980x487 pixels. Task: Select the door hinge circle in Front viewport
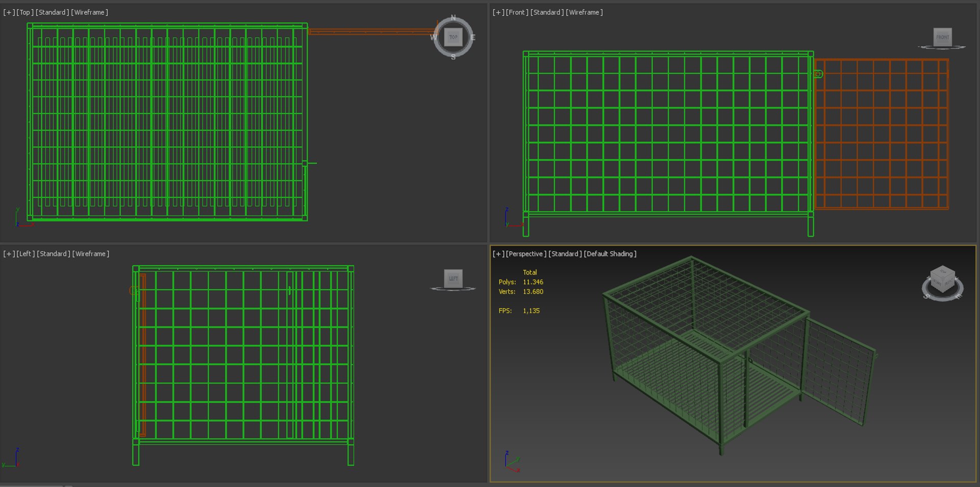coord(818,74)
